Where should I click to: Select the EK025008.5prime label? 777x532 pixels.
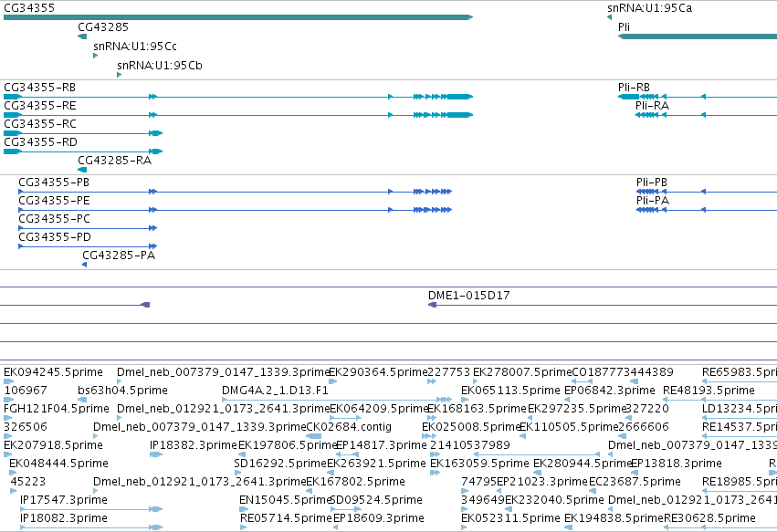(471, 427)
